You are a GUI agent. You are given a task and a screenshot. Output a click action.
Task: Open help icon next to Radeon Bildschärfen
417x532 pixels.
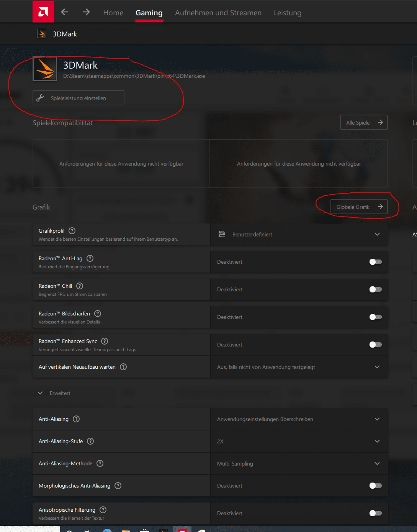(98, 314)
